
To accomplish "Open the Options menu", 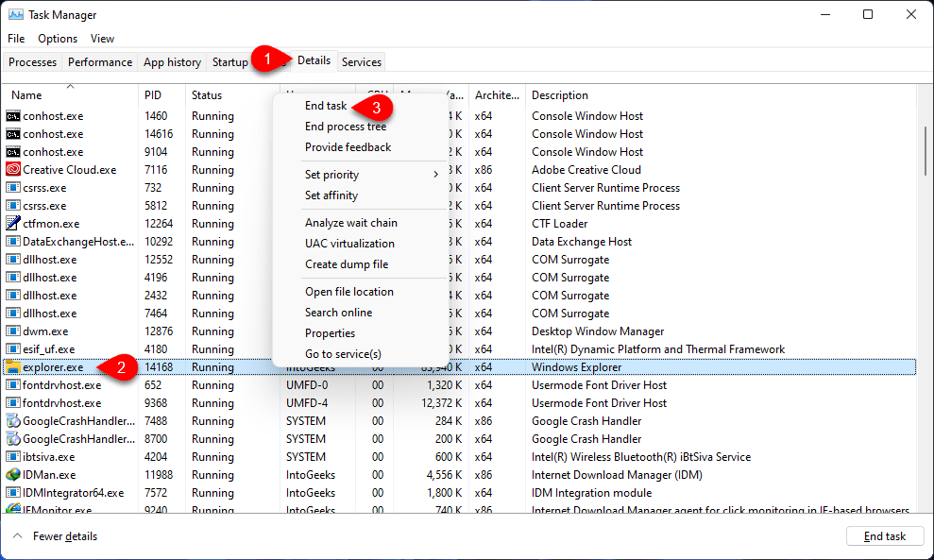I will click(58, 38).
